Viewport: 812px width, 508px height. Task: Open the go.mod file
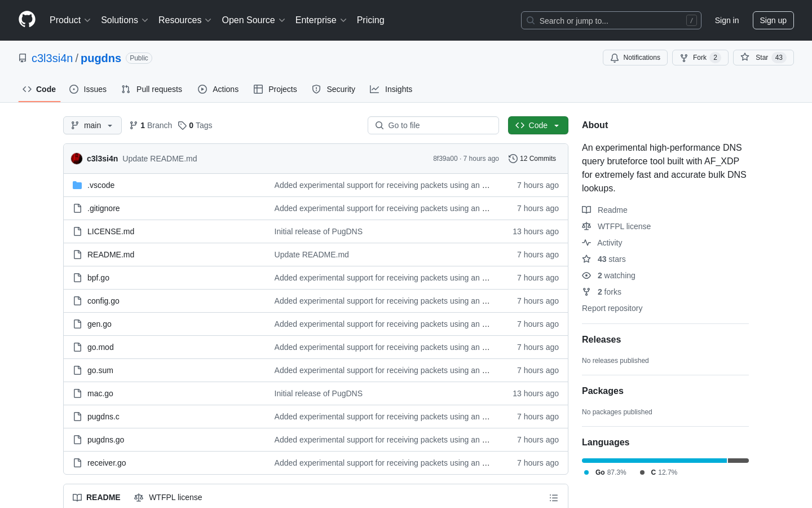tap(100, 347)
